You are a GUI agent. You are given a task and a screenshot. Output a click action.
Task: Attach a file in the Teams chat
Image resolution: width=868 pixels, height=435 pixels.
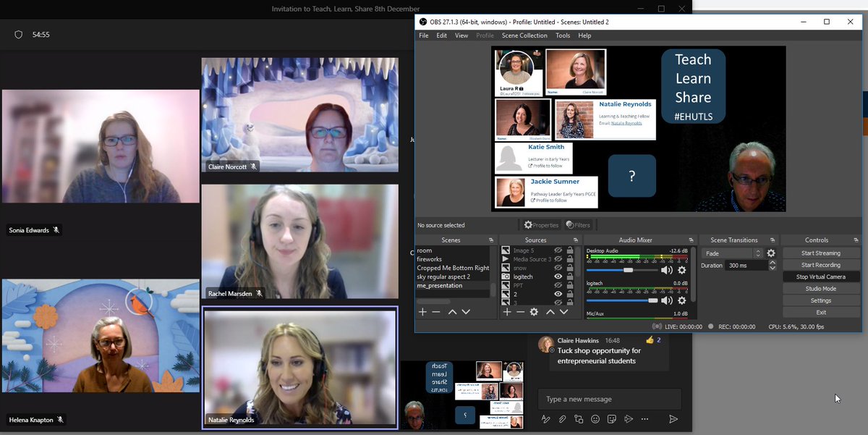click(x=562, y=419)
